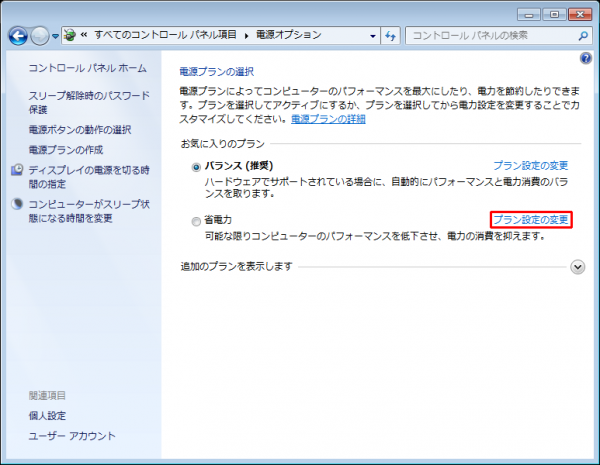The width and height of the screenshot is (600, 465).
Task: Click the display power-off clock icon
Action: pos(17,170)
